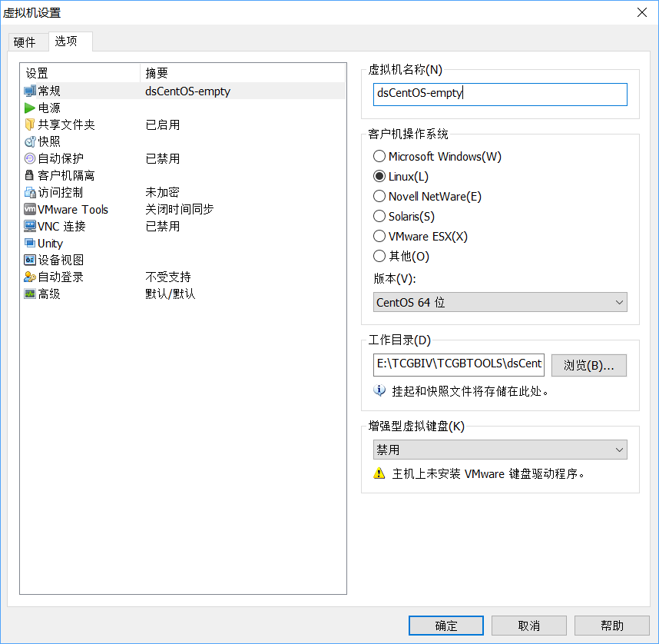The width and height of the screenshot is (659, 644).
Task: Select the 电源 row label
Action: [x=49, y=108]
